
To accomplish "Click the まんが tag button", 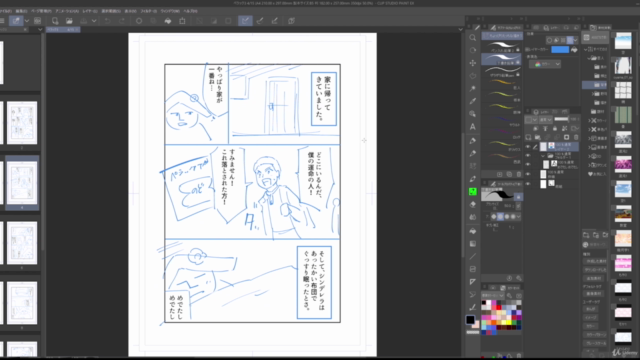I will (x=590, y=309).
